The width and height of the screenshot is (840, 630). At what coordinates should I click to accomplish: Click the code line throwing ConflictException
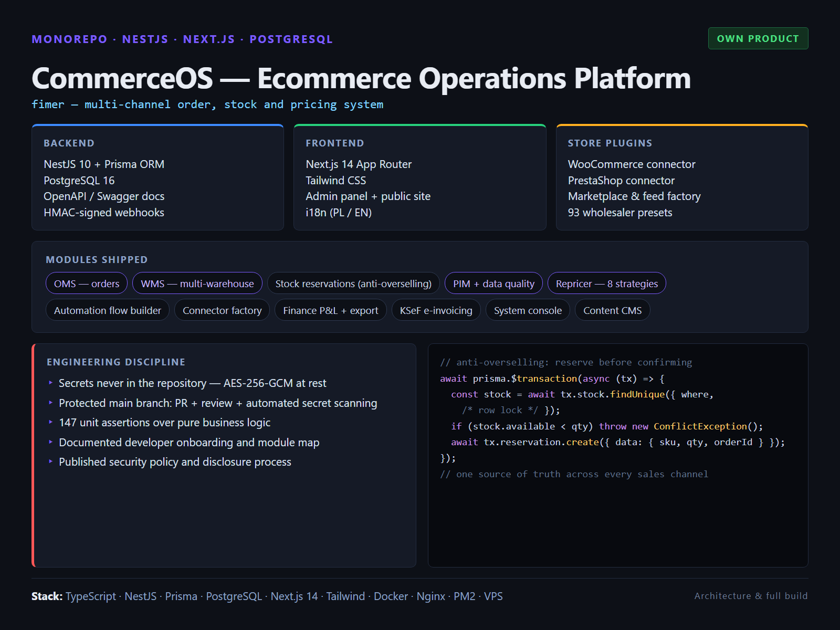click(x=607, y=426)
